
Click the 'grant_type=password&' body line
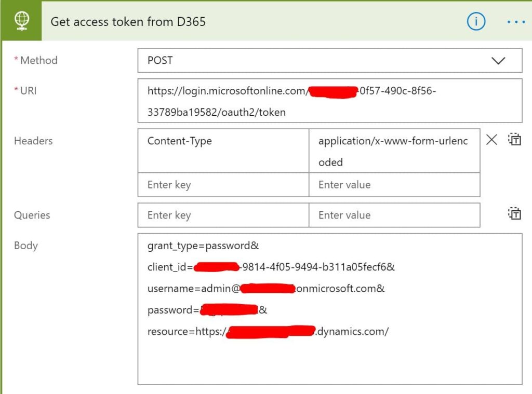click(203, 246)
